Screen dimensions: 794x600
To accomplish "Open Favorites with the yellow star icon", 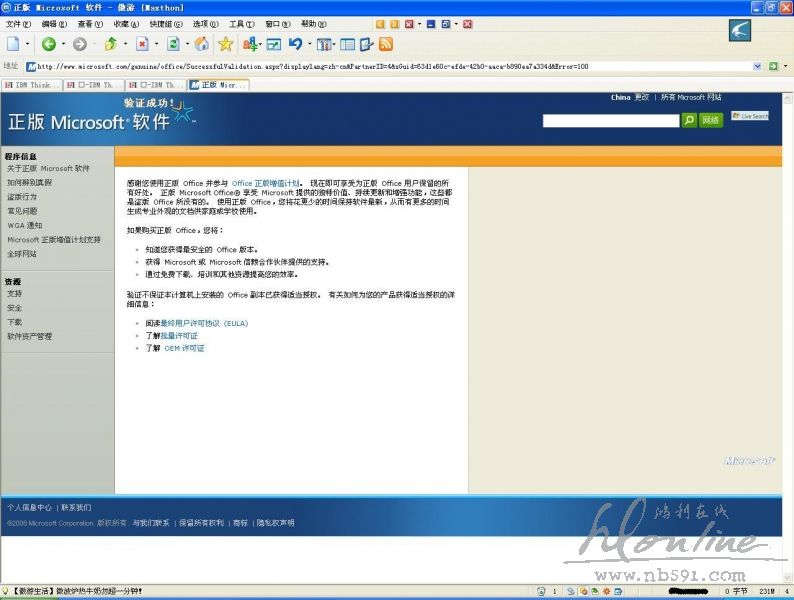I will click(226, 44).
